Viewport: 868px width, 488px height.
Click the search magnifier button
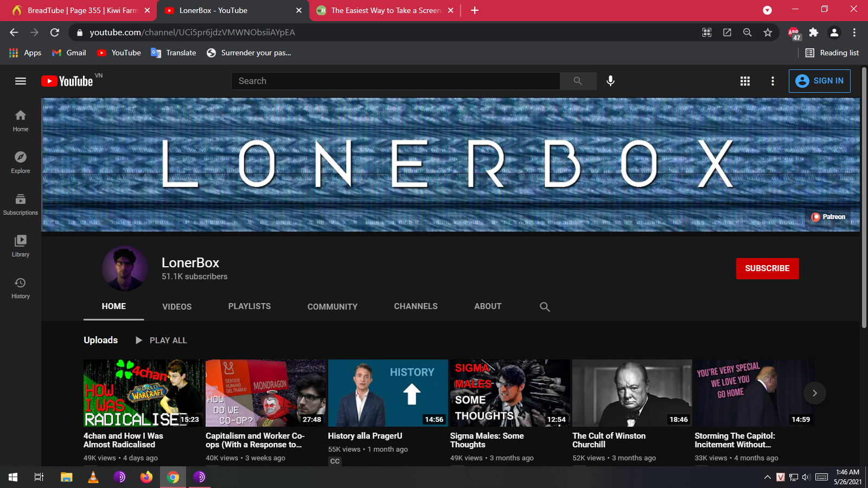coord(578,81)
